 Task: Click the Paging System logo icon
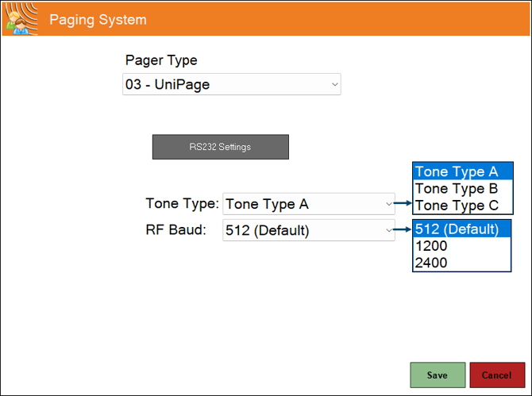[21, 19]
